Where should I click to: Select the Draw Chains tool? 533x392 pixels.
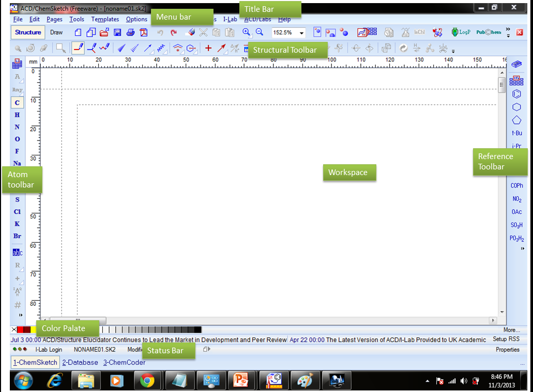(104, 48)
